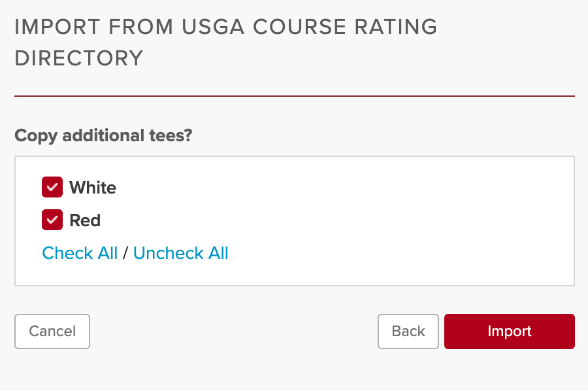The width and height of the screenshot is (588, 391).
Task: Uncheck the White tee checkbox
Action: 52,187
